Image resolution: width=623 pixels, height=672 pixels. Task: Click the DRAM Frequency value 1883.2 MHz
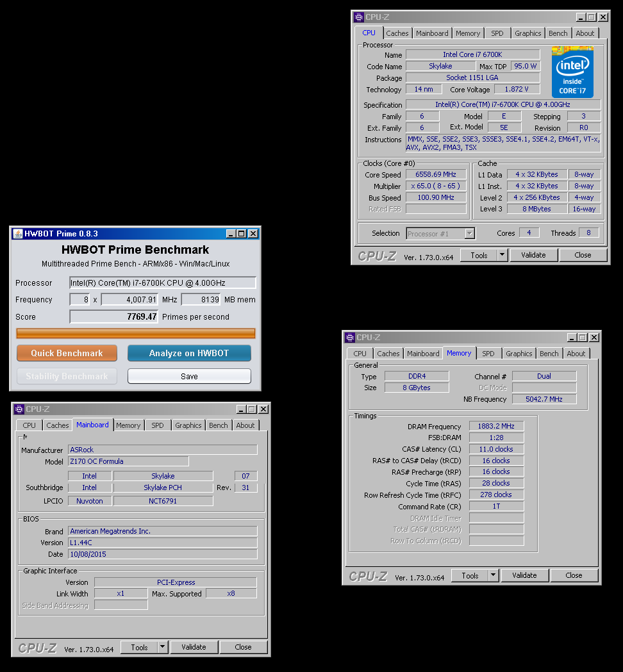(496, 426)
